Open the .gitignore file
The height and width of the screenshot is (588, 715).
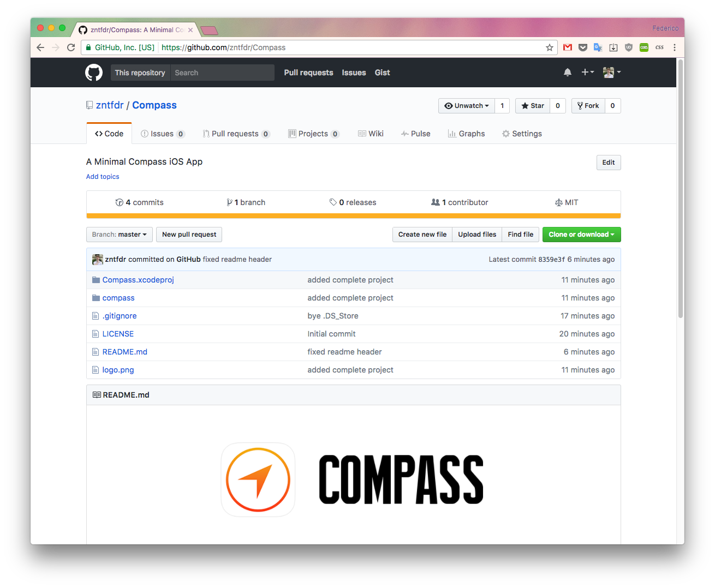(x=120, y=316)
